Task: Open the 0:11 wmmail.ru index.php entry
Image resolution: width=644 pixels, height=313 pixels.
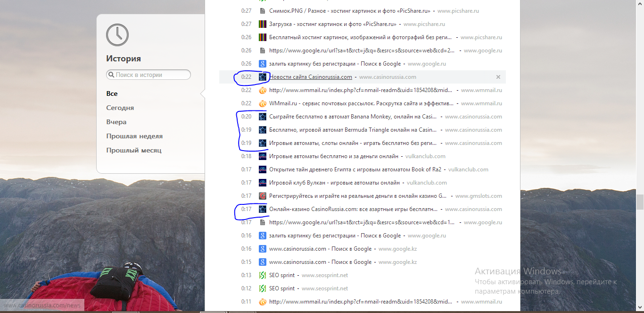Action: tap(361, 302)
